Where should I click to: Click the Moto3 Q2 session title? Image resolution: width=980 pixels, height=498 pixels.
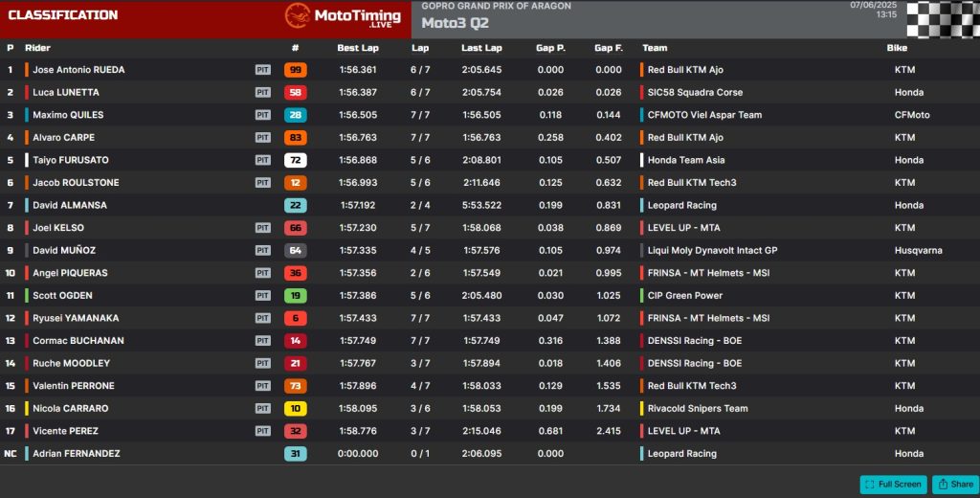[455, 23]
